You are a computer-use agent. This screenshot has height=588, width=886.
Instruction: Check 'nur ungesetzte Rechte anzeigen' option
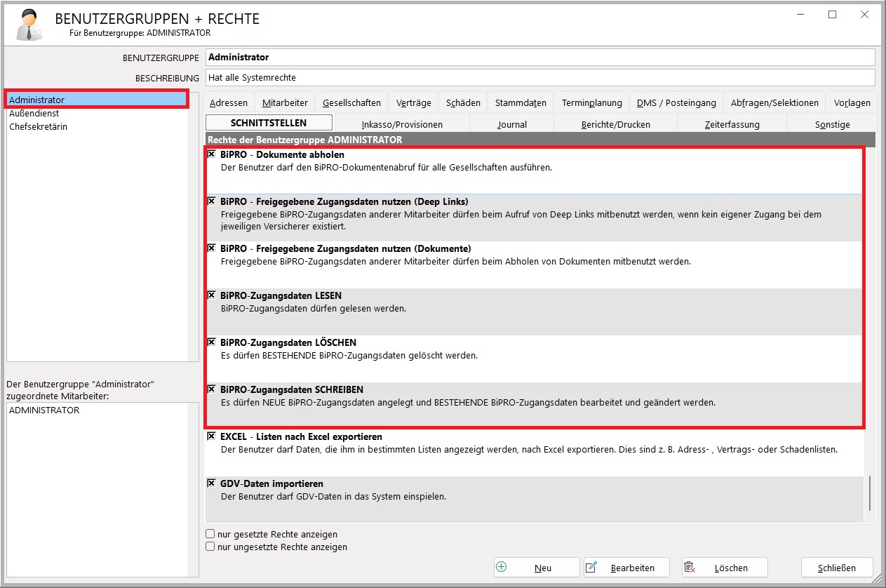pos(210,547)
